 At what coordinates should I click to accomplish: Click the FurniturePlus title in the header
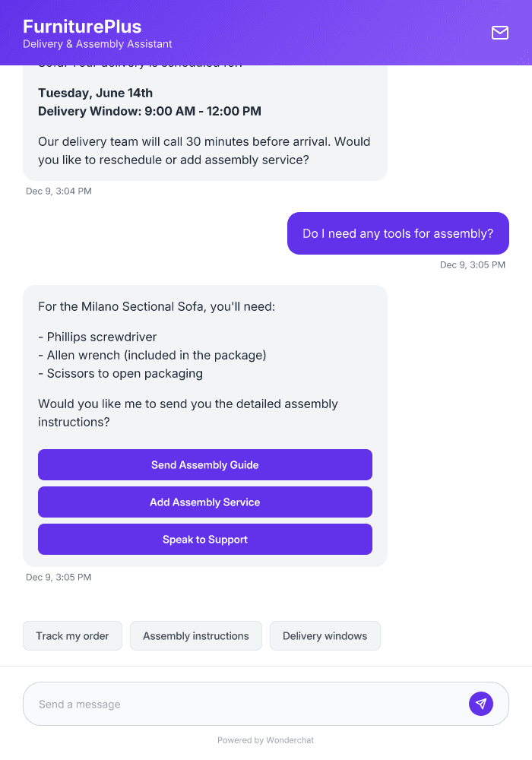point(82,25)
